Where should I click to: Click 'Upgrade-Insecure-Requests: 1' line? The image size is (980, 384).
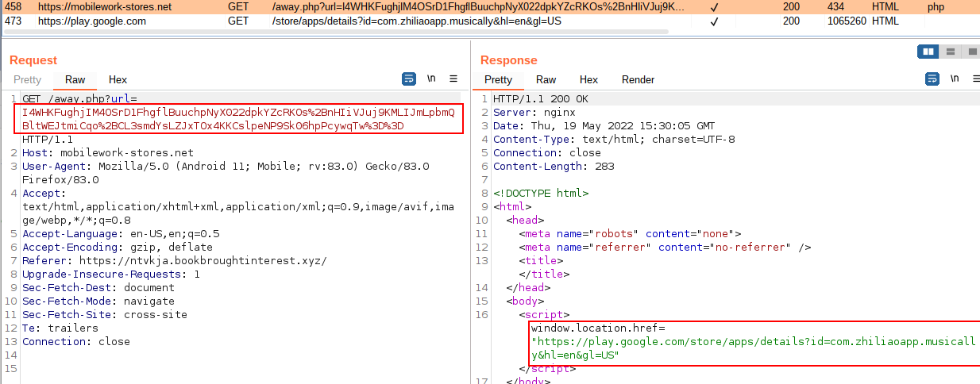point(111,275)
